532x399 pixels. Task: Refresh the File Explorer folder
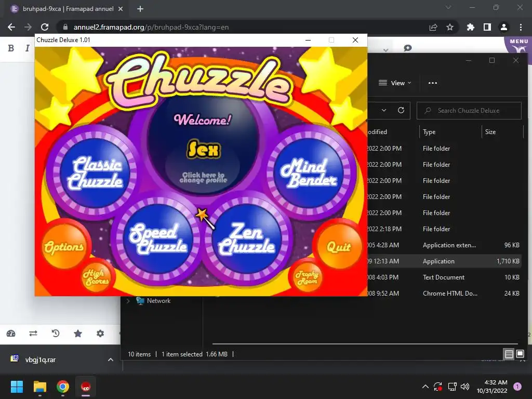[401, 110]
